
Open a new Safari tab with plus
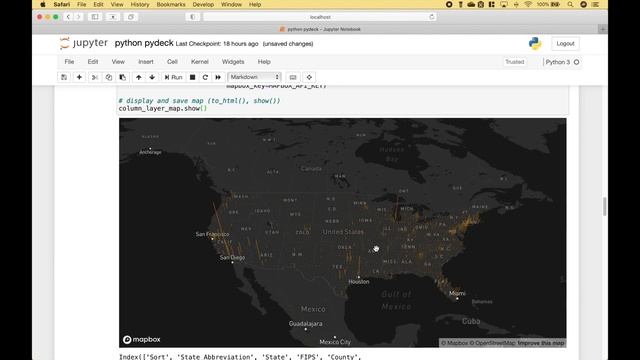tap(603, 29)
